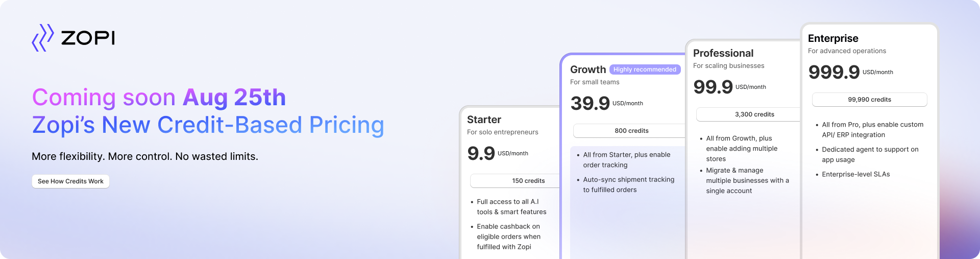
Task: Click the 150 credits box
Action: point(516,181)
